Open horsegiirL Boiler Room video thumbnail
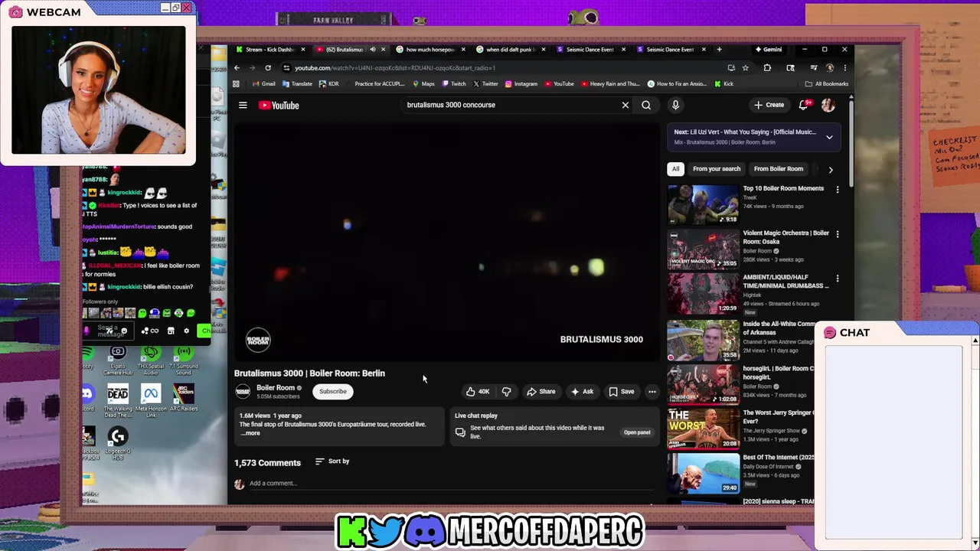Image resolution: width=980 pixels, height=551 pixels. (x=703, y=383)
